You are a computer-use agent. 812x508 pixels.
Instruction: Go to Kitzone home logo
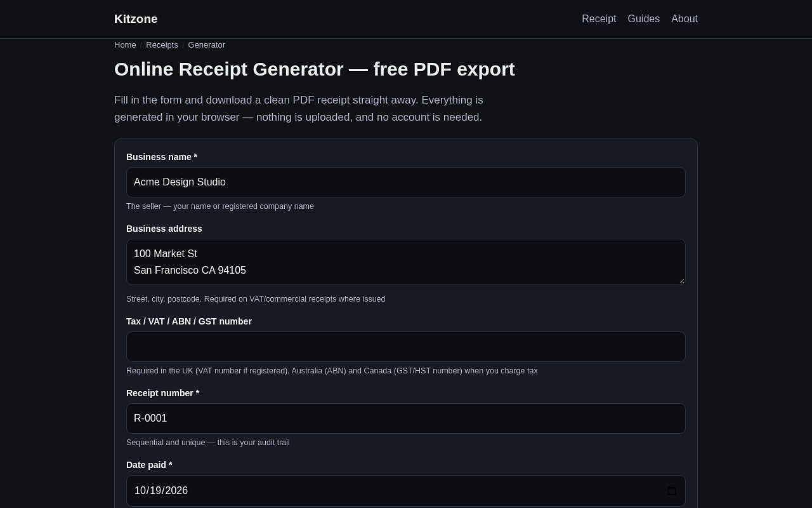tap(136, 19)
